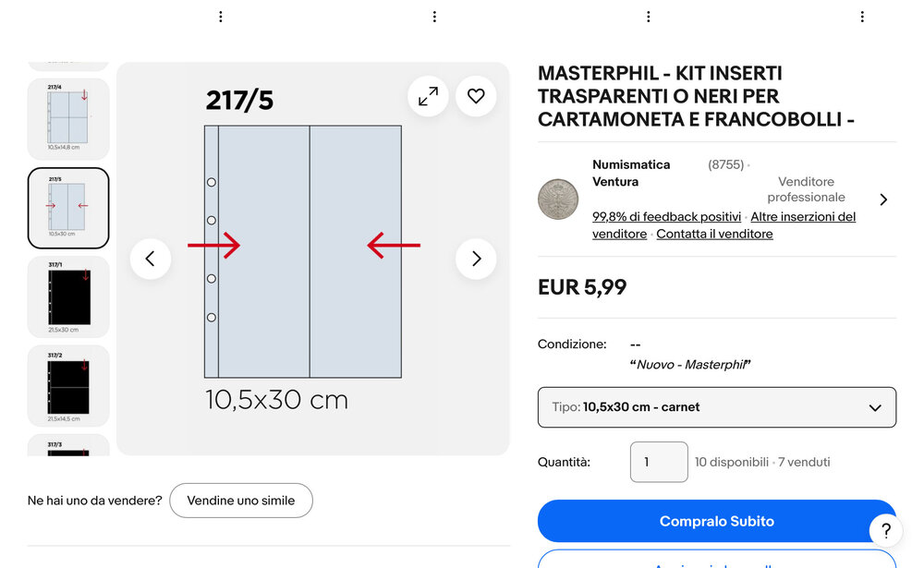Click the Quantità input field
Viewport: 924px width, 568px height.
point(659,462)
